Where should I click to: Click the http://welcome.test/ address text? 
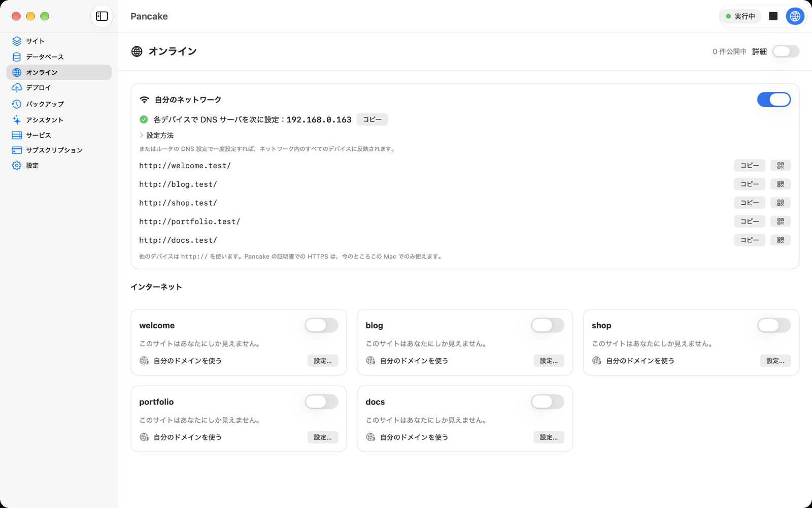click(x=185, y=166)
